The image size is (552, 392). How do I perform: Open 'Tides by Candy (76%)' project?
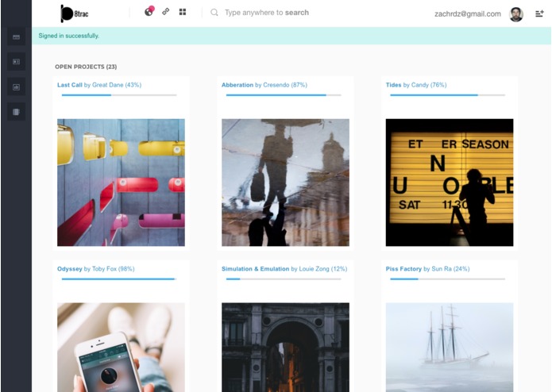416,85
